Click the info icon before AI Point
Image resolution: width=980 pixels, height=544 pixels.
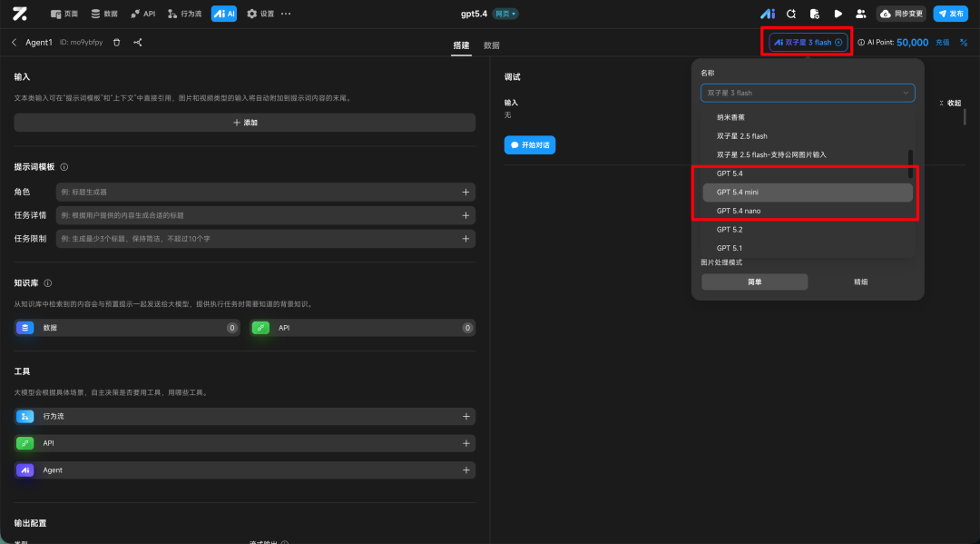click(860, 43)
